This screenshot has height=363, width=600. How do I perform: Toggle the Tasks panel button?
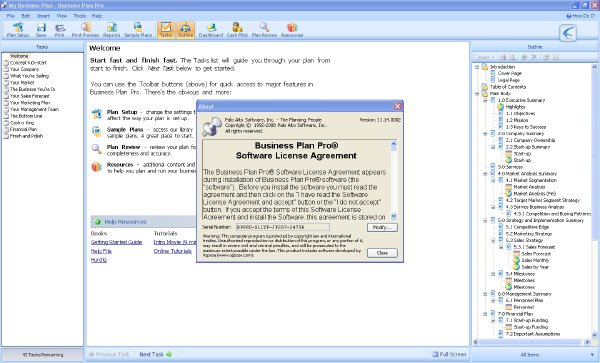tap(166, 29)
